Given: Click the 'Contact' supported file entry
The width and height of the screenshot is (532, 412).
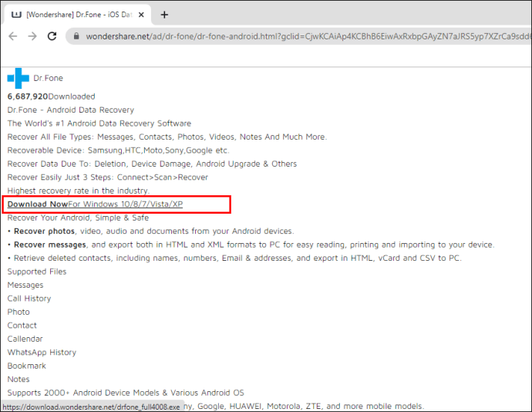Looking at the screenshot, I should 22,326.
